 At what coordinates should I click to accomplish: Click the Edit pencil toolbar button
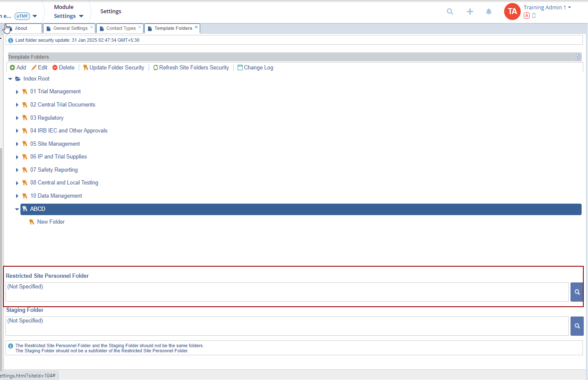(39, 68)
